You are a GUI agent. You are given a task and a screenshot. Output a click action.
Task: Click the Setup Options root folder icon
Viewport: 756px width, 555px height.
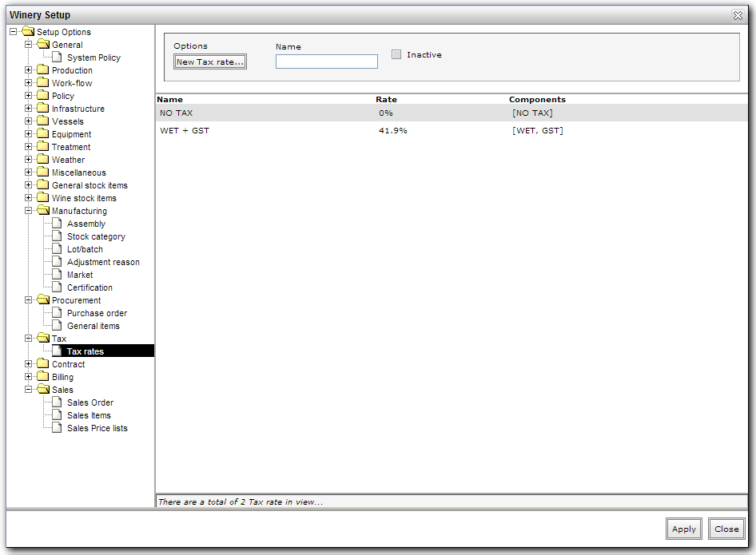(x=28, y=32)
